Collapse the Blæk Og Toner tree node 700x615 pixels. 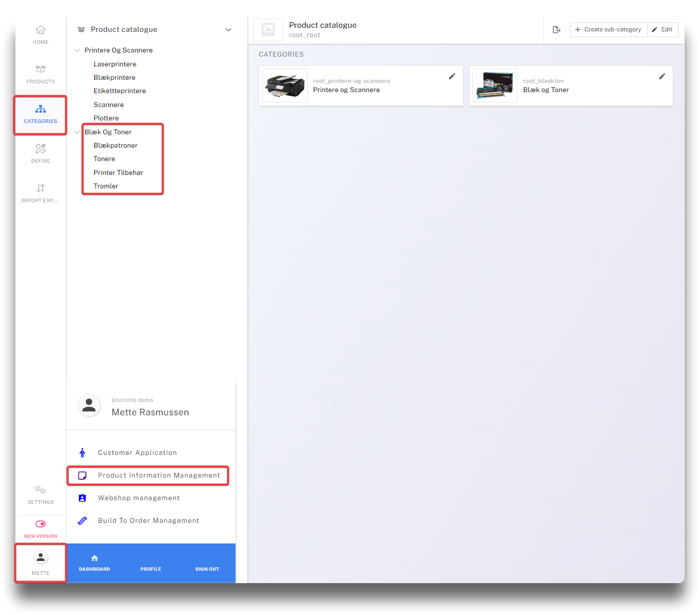pos(77,132)
